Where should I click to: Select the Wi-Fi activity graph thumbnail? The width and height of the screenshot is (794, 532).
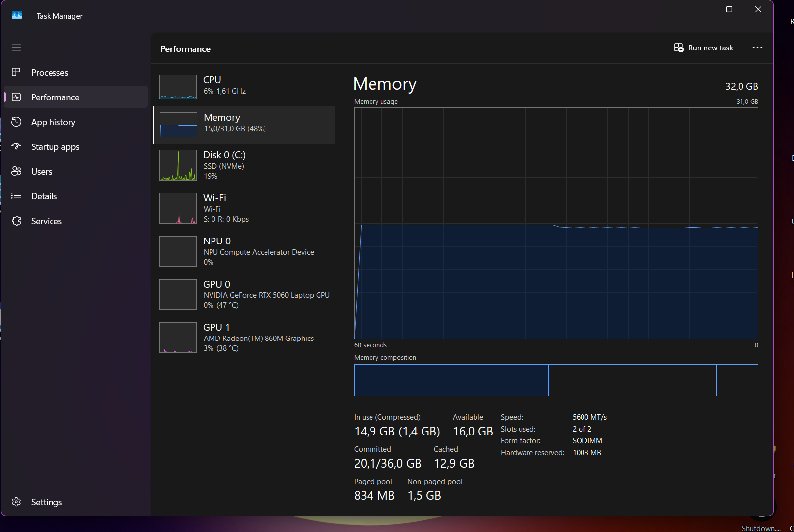coord(178,208)
